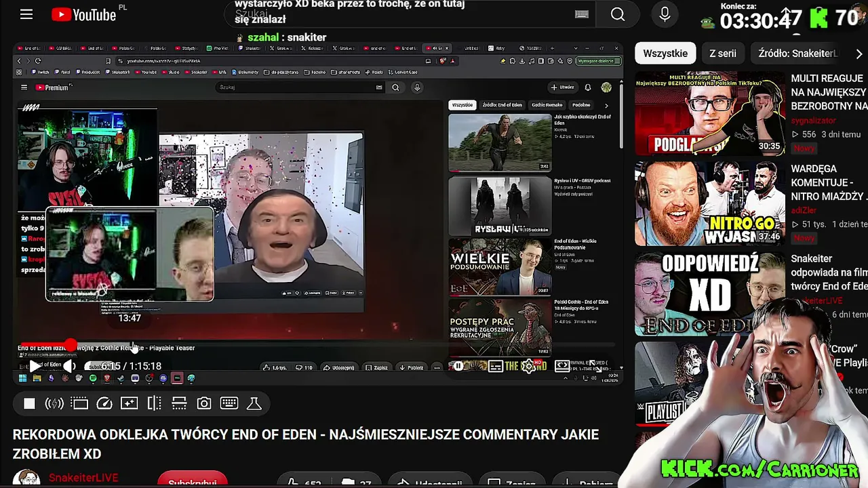
Task: Click the dashed rectangle region icon in the overlay toolbar
Action: [80, 404]
